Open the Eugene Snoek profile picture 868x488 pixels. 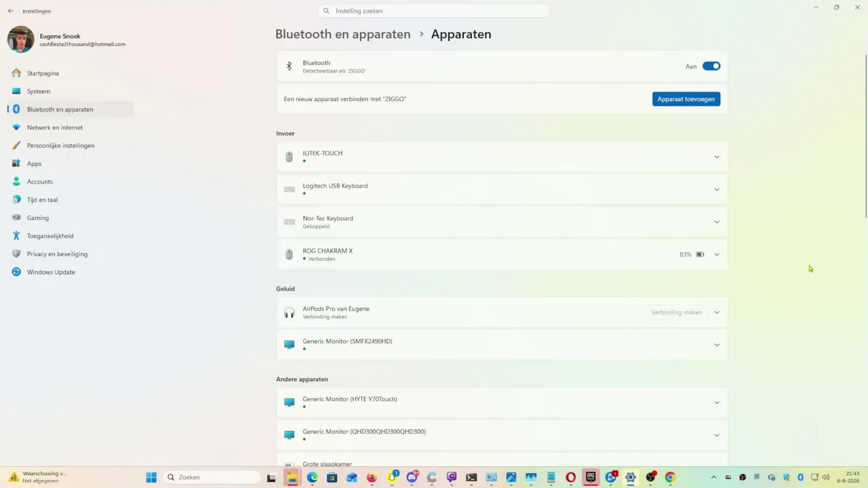coord(21,39)
